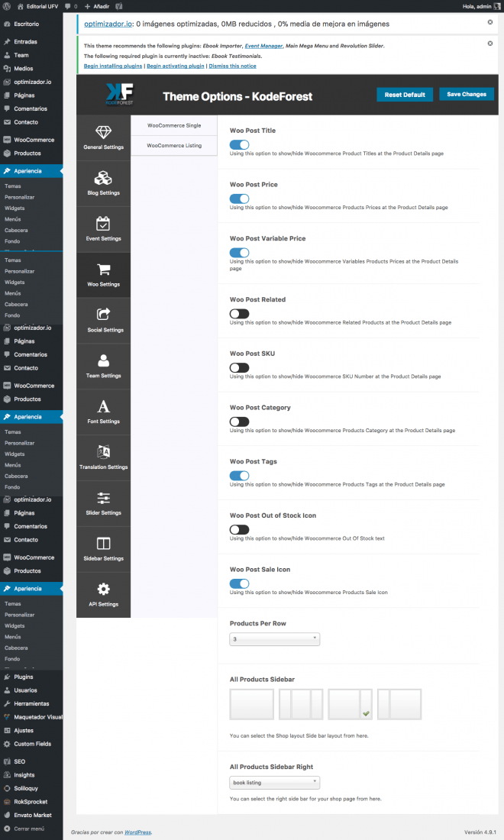Enable Woo Post SKU switch
Viewport: 504px width, 840px height.
tap(240, 368)
